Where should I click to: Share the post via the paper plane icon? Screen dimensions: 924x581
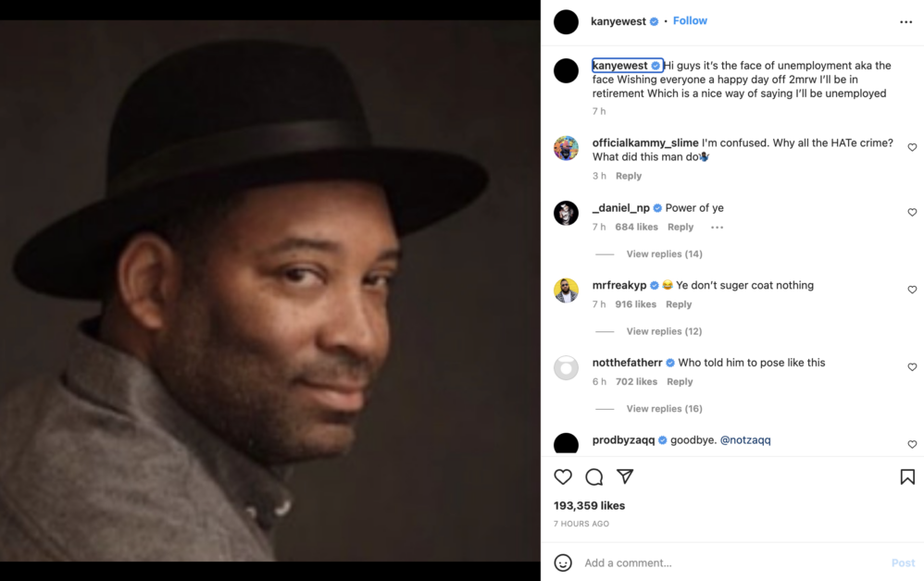pos(625,476)
